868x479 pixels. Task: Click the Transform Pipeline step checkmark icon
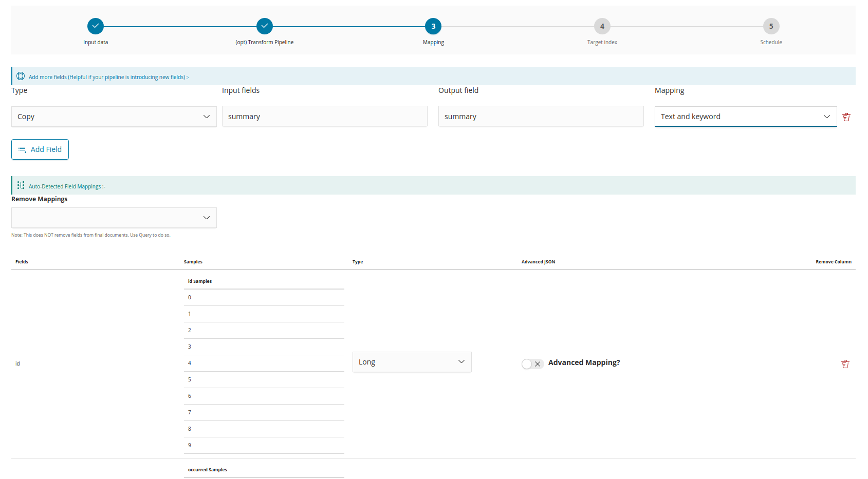(264, 26)
